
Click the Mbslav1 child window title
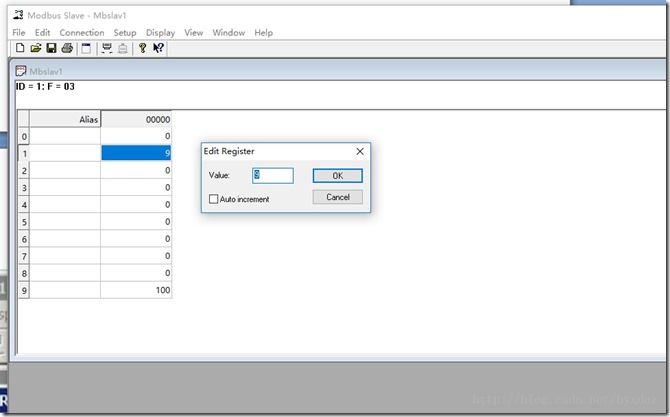tap(46, 71)
